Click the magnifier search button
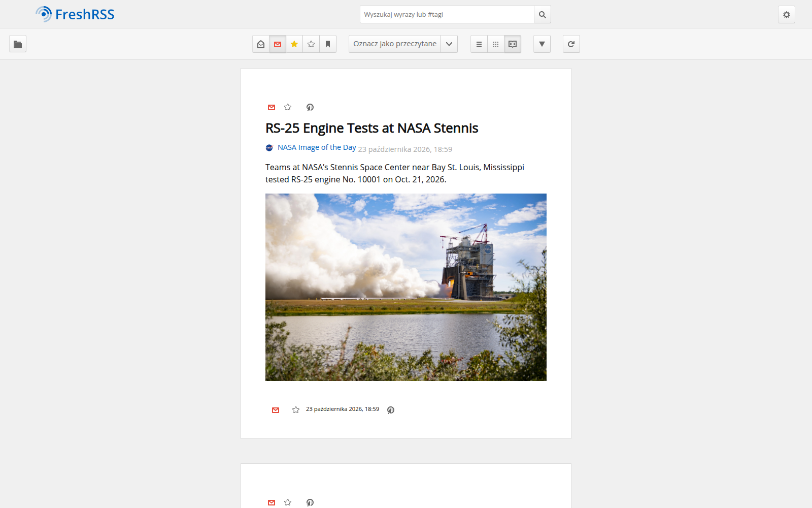Viewport: 812px width, 508px height. (x=543, y=14)
